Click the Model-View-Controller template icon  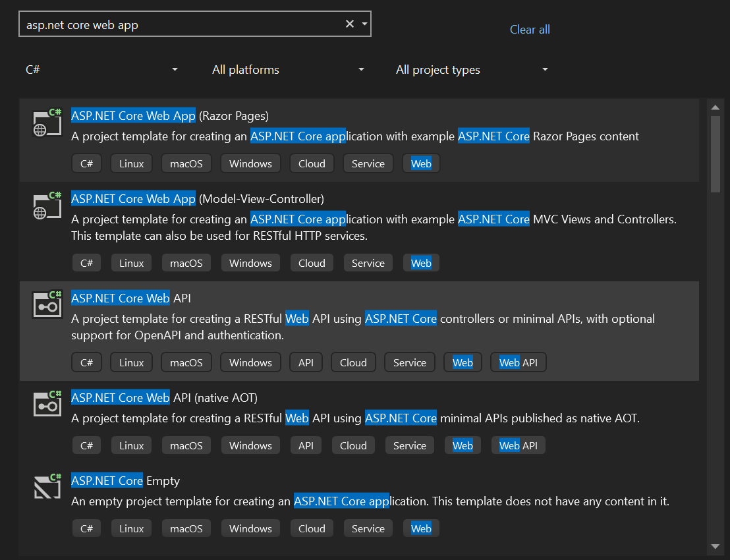pos(47,206)
